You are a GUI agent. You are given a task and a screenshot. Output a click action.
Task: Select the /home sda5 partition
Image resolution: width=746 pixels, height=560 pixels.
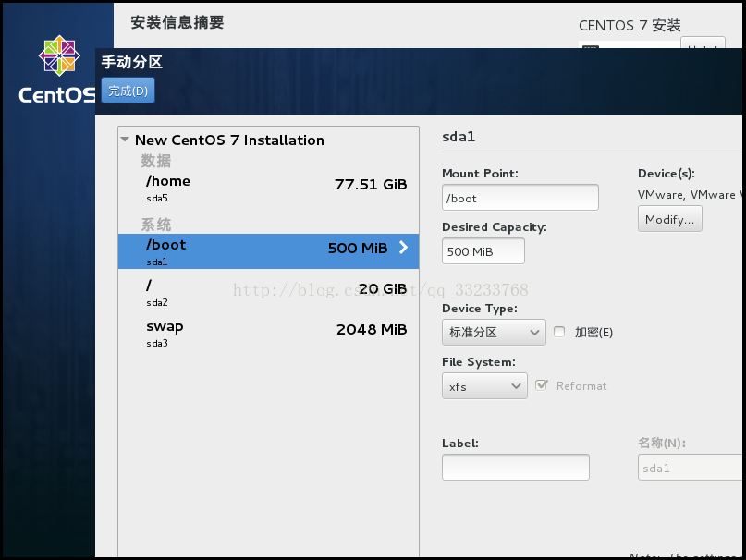(268, 189)
